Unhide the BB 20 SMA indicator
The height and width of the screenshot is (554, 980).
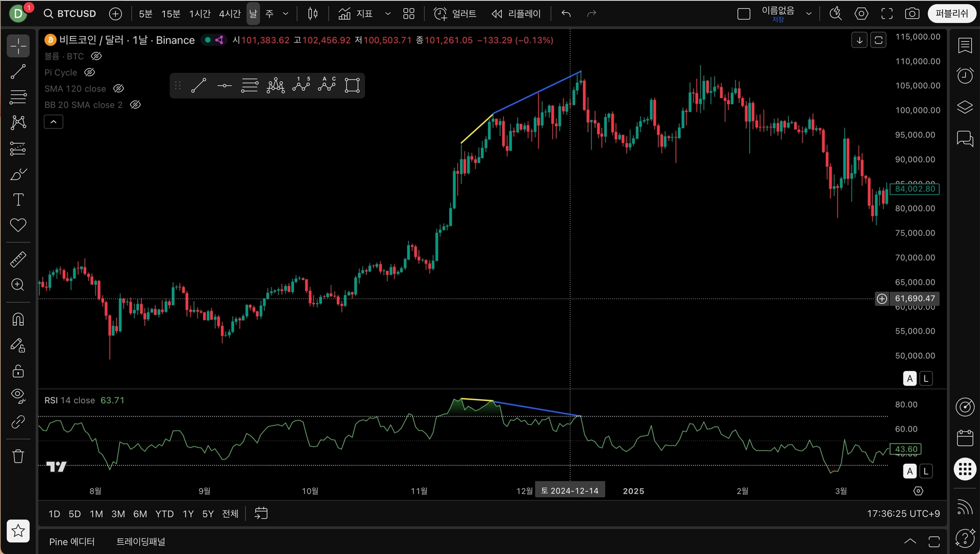coord(135,105)
